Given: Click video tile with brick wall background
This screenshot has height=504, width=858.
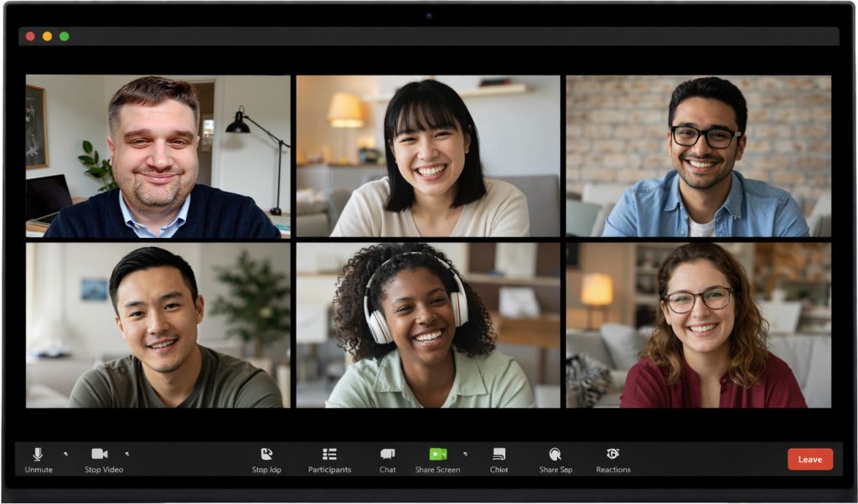Looking at the screenshot, I should click(698, 157).
